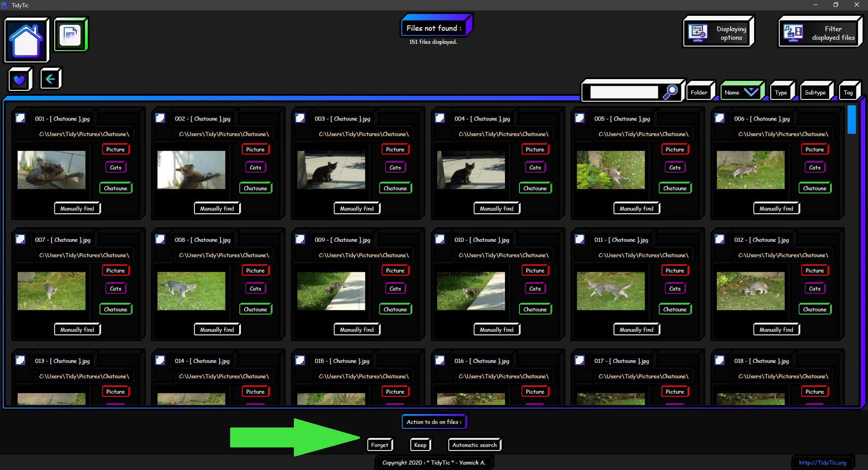
Task: Manually find file 007 - [ Chatoune ].jpg
Action: tap(77, 329)
